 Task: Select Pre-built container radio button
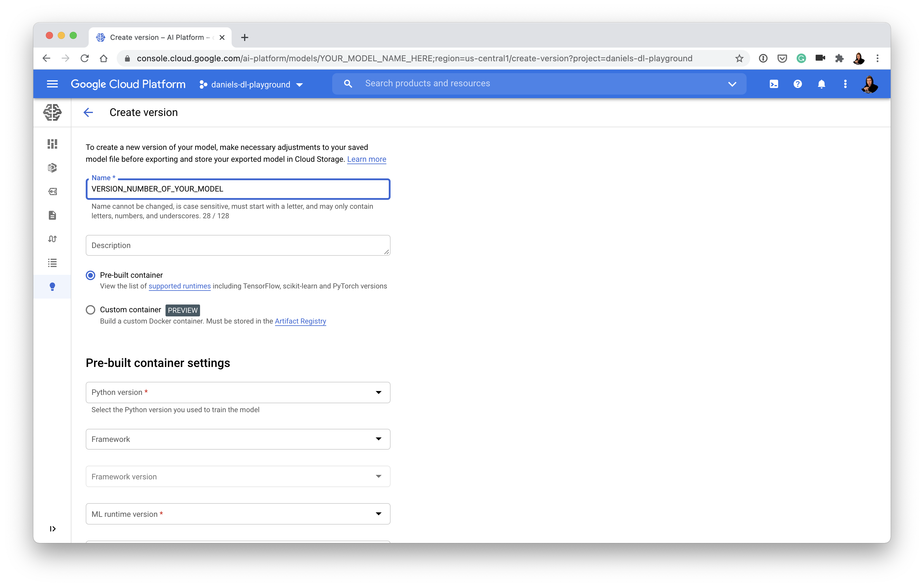click(90, 275)
